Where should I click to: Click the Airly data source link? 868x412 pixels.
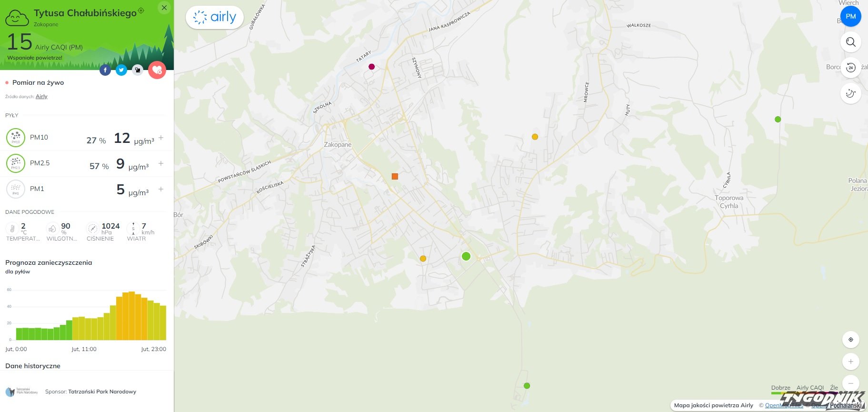[x=41, y=96]
